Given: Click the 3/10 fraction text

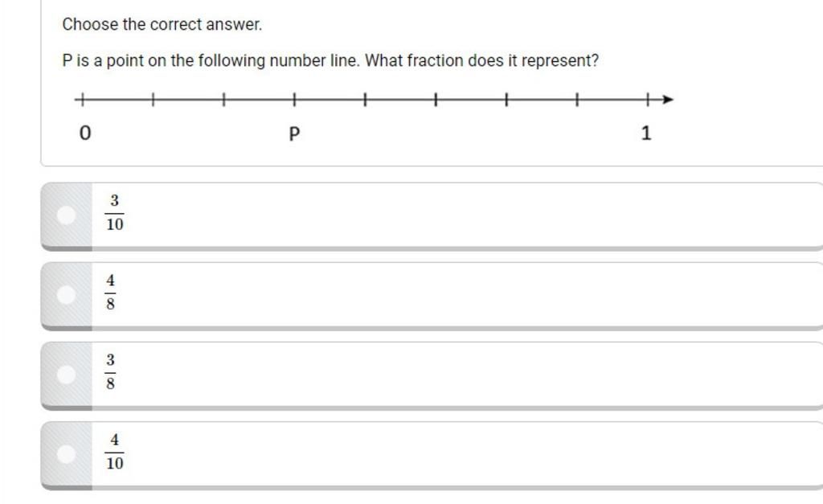Looking at the screenshot, I should [x=114, y=213].
